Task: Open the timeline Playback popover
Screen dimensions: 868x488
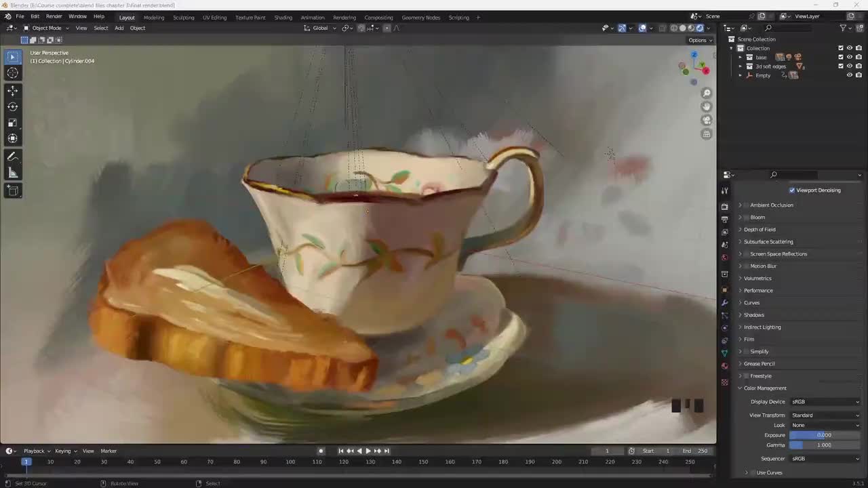Action: [x=37, y=451]
